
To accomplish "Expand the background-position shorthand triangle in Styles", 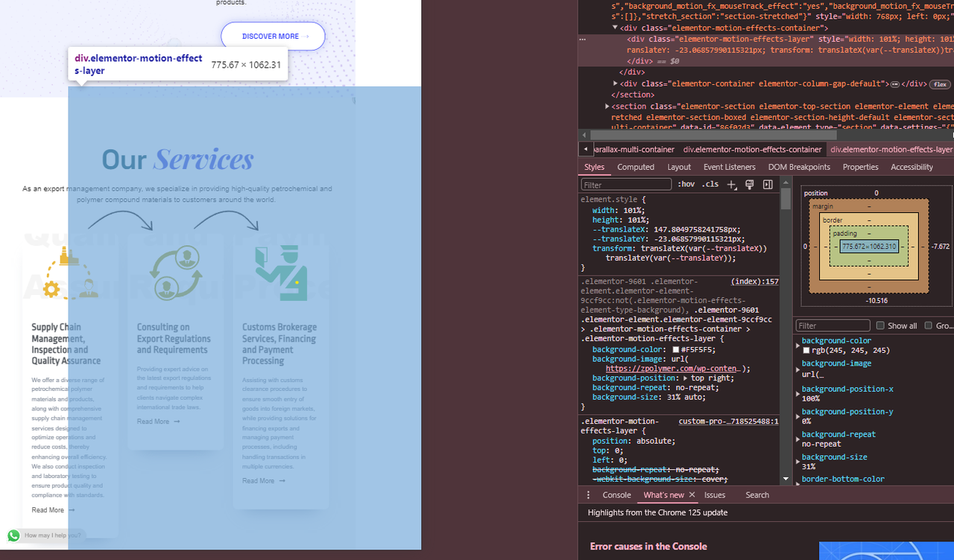I will [686, 378].
